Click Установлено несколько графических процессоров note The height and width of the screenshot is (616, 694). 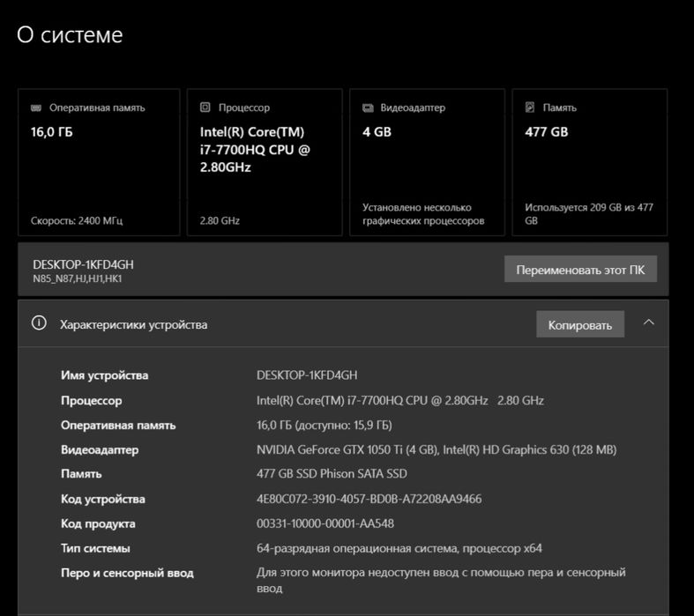click(x=423, y=214)
